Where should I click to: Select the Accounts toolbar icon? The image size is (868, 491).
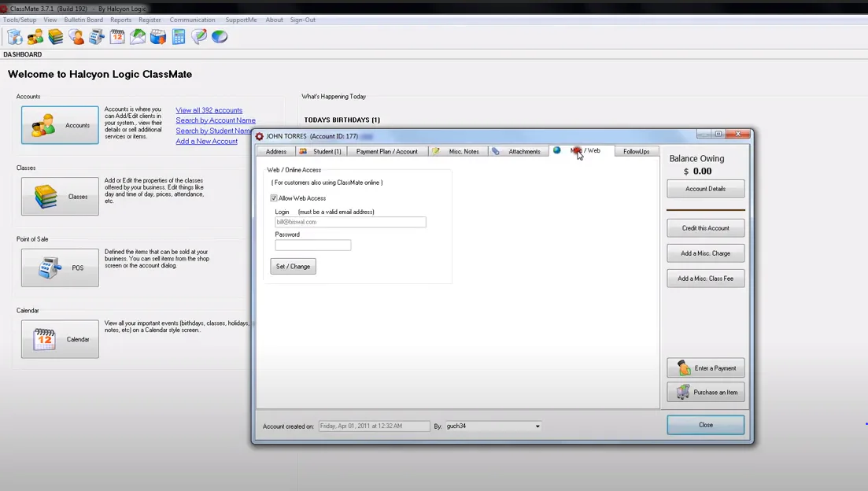[x=35, y=36]
